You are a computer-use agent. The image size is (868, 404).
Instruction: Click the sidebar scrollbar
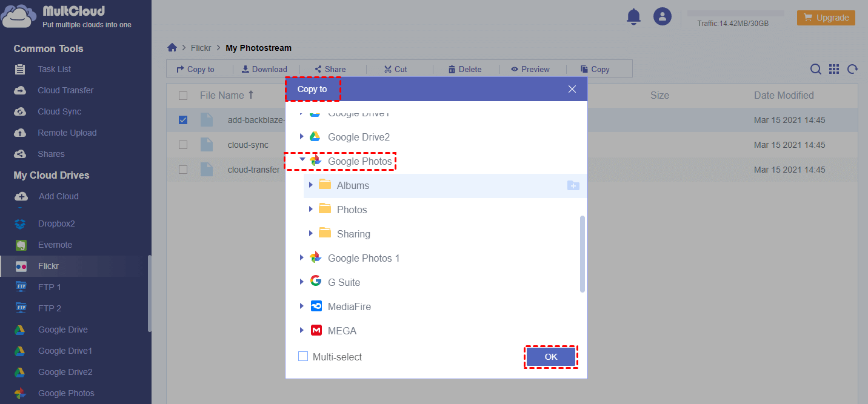click(x=149, y=293)
